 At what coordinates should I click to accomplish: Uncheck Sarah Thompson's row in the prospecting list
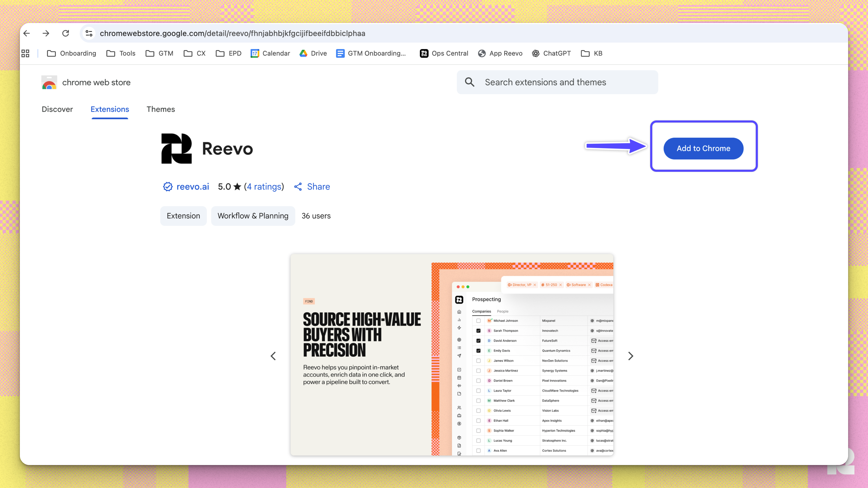coord(479,330)
